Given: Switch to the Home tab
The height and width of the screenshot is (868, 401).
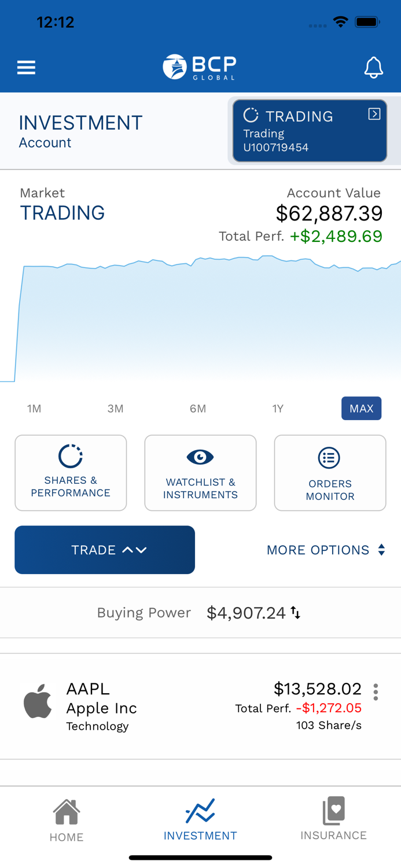Looking at the screenshot, I should coord(67,819).
